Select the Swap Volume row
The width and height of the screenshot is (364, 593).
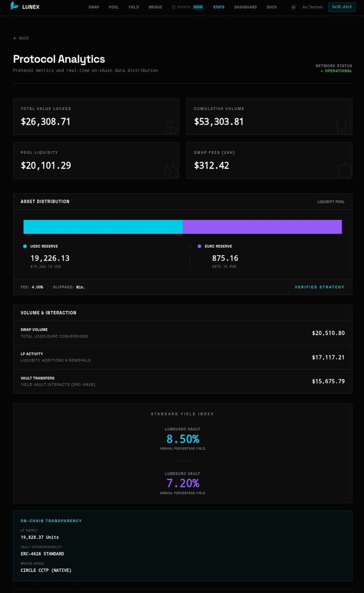[x=183, y=333]
